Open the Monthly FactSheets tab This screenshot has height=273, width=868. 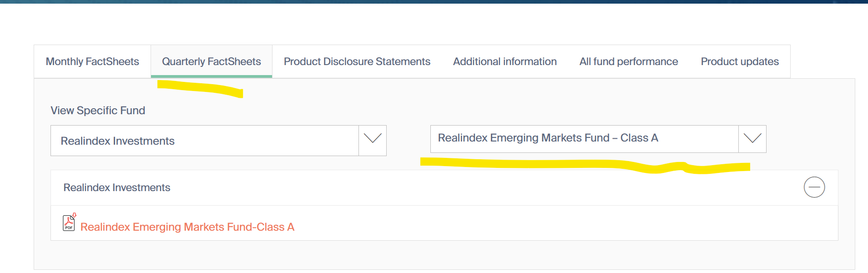pos(92,61)
